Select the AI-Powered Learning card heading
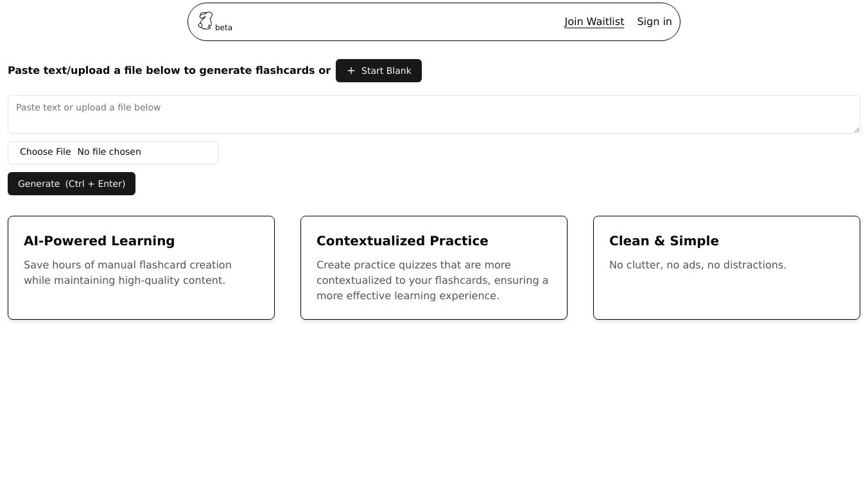Screen dimensions: 868x488 (x=100, y=241)
